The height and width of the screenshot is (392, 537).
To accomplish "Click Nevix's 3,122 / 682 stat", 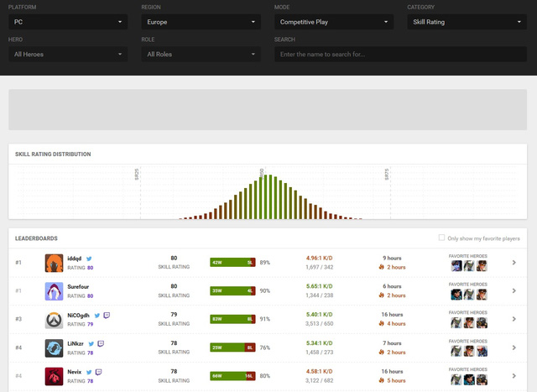I will tap(319, 381).
